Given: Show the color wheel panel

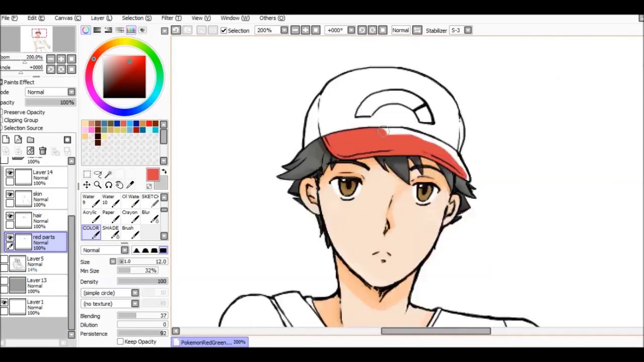Looking at the screenshot, I should (x=86, y=30).
